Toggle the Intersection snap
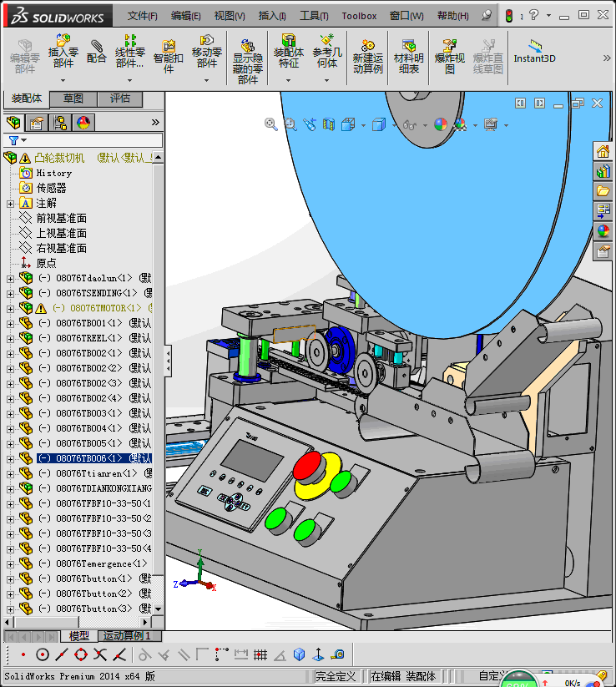Screen dimensions: 616x687 click(x=100, y=654)
